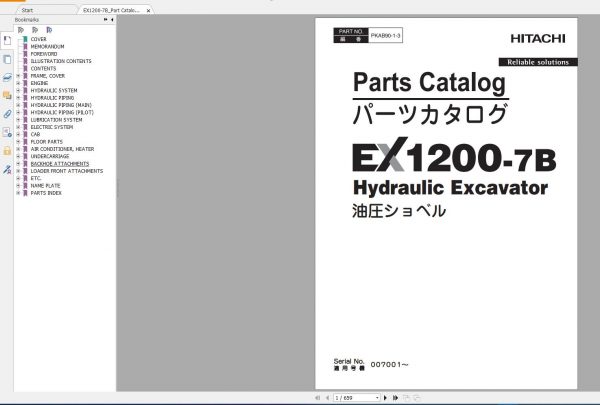
Task: Jump to the first page
Action: (318, 398)
